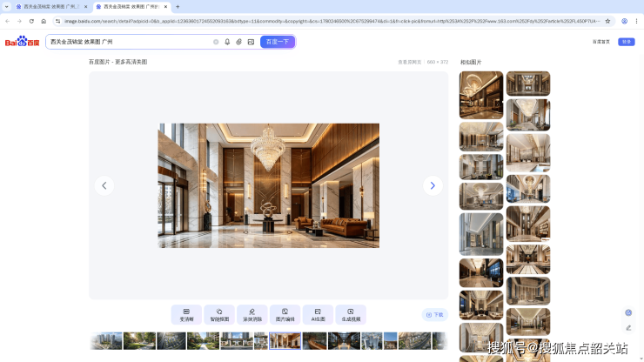Open the AI生图 generate tool

point(318,315)
